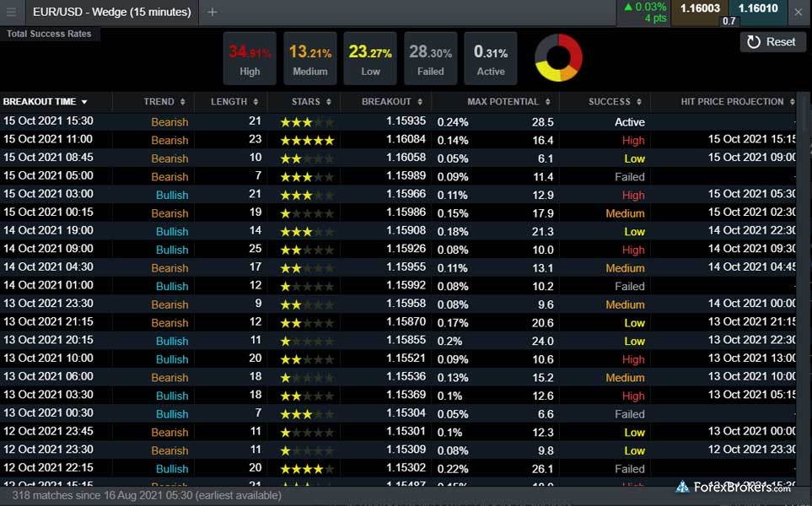Click the 1.16003 sell price button
The height and width of the screenshot is (506, 812).
pos(700,8)
